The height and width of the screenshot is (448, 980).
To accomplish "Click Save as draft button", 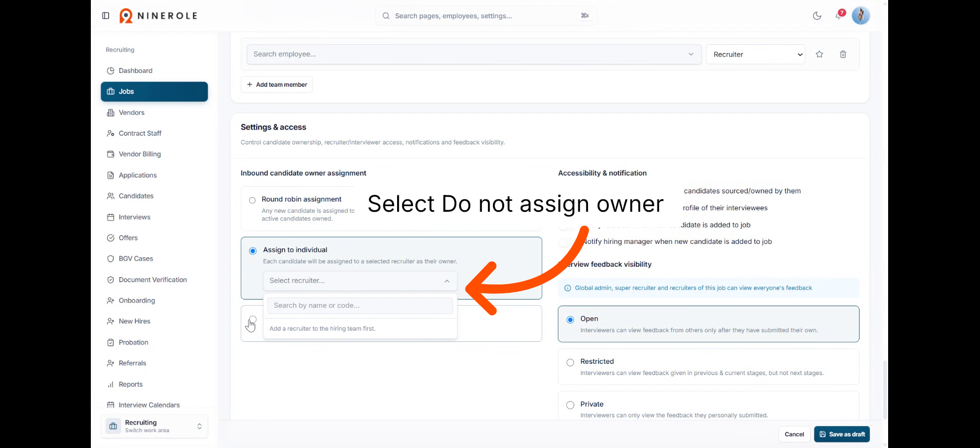I will [842, 434].
